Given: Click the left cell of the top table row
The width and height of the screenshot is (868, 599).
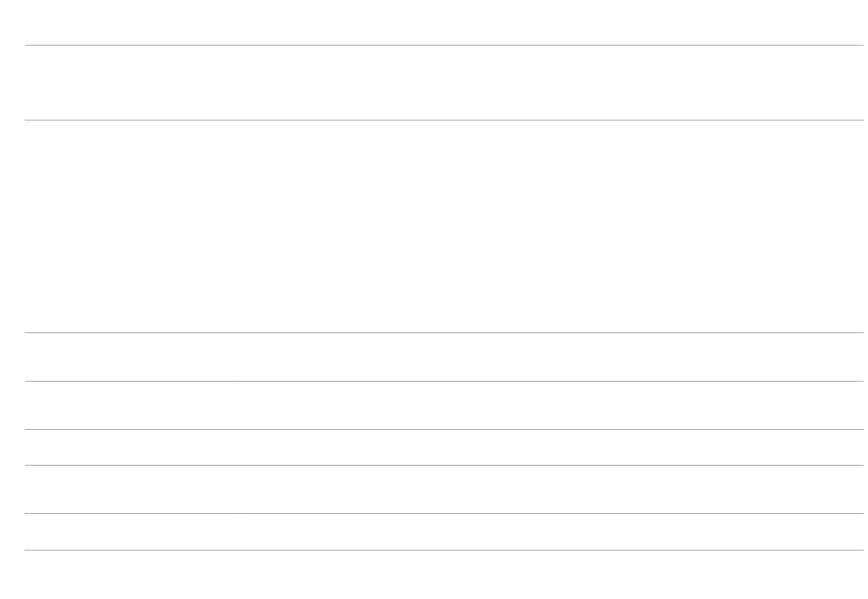Looking at the screenshot, I should 132,82.
